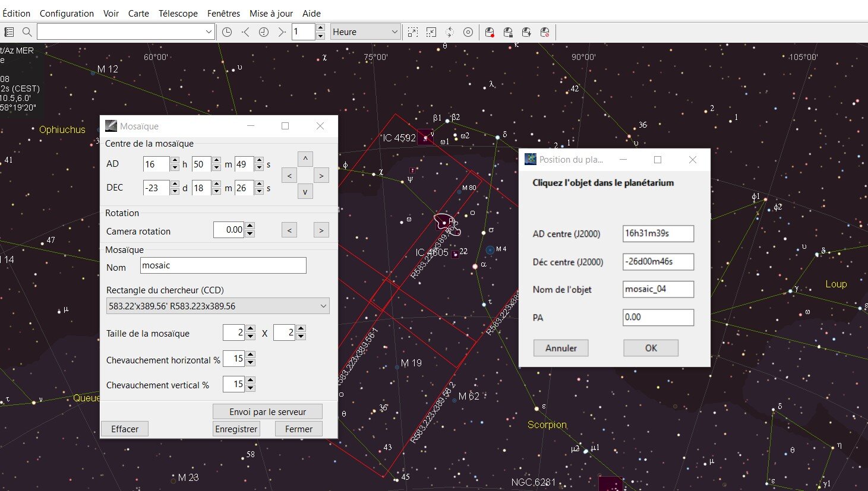Click Envoi par le serveur button

tap(267, 411)
